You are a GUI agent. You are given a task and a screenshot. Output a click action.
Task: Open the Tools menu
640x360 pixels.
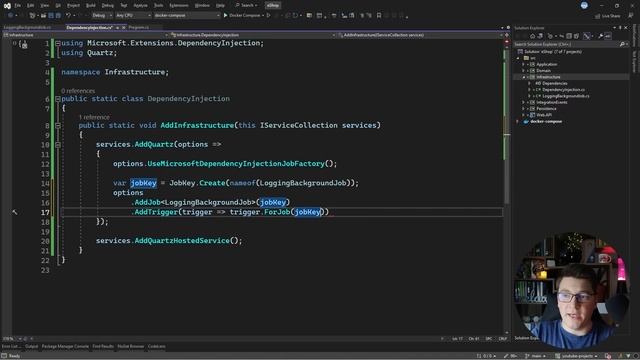pos(158,6)
